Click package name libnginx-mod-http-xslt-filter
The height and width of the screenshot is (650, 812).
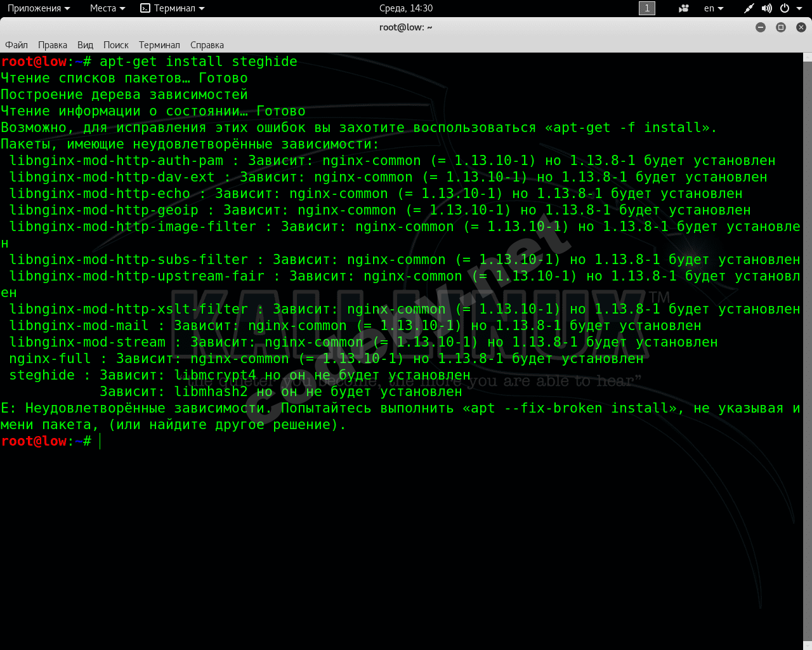128,309
